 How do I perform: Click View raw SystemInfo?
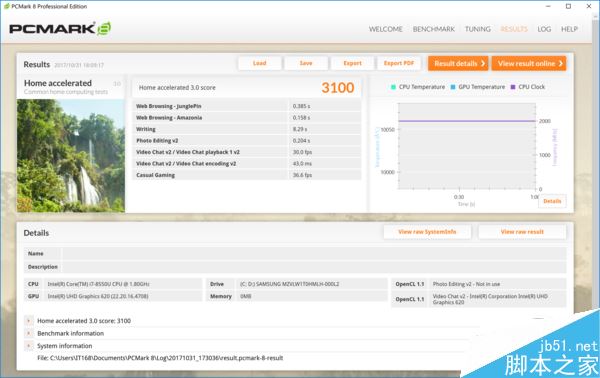[427, 232]
